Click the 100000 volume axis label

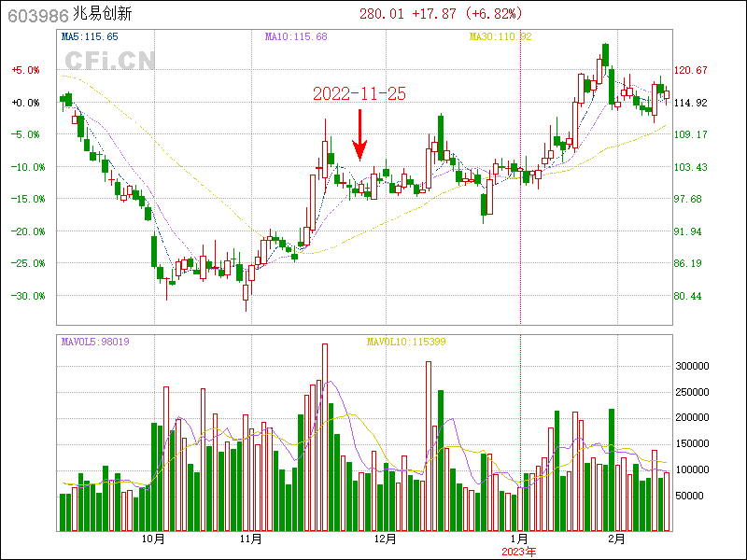point(692,470)
